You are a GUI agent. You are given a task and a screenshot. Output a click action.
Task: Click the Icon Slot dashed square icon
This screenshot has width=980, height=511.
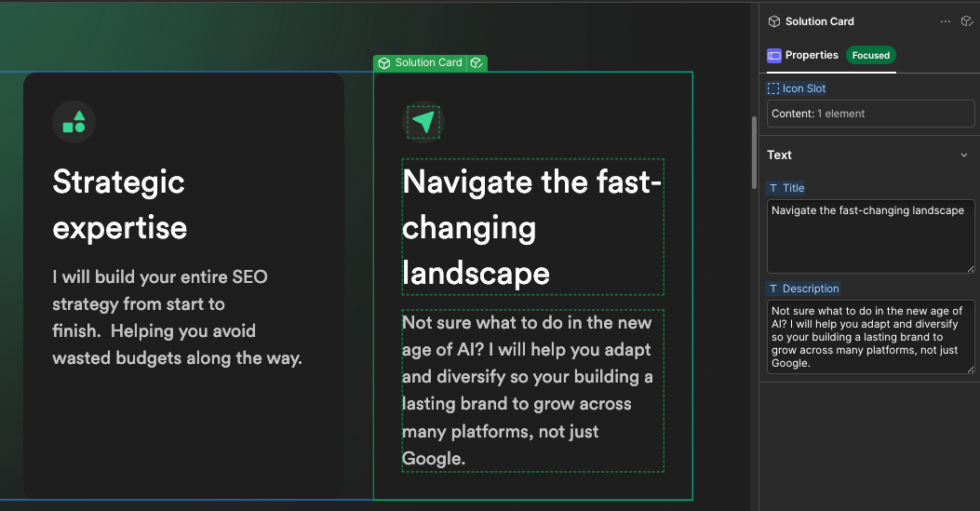pyautogui.click(x=773, y=88)
